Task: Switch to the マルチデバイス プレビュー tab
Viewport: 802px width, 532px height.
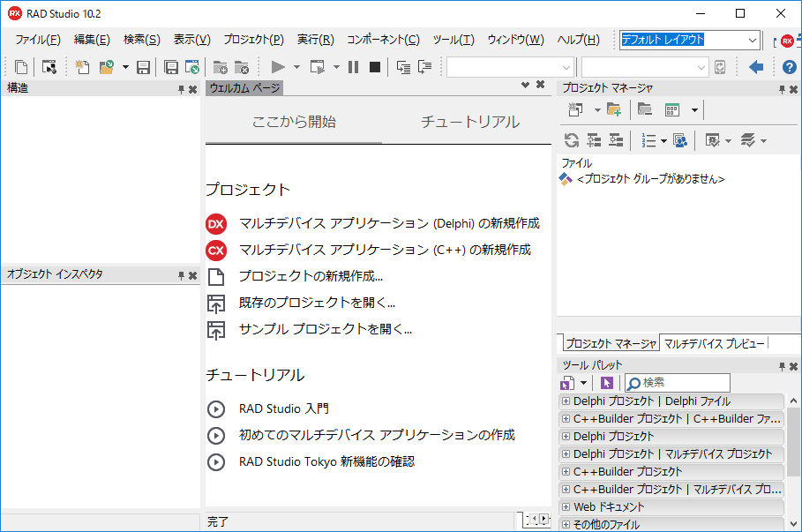Action: [715, 344]
